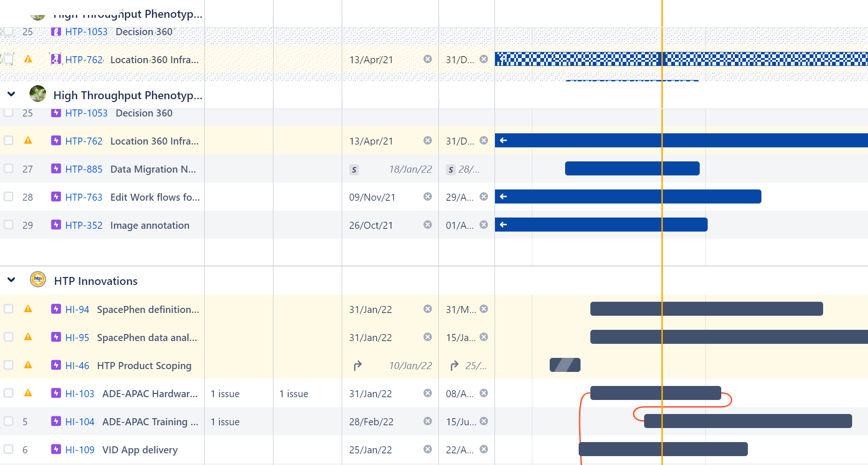Click the epic icon next to HI-109
Image resolution: width=868 pixels, height=465 pixels.
56,449
